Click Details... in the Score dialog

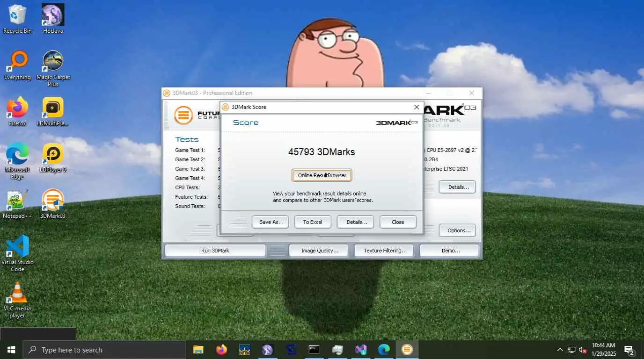[355, 222]
